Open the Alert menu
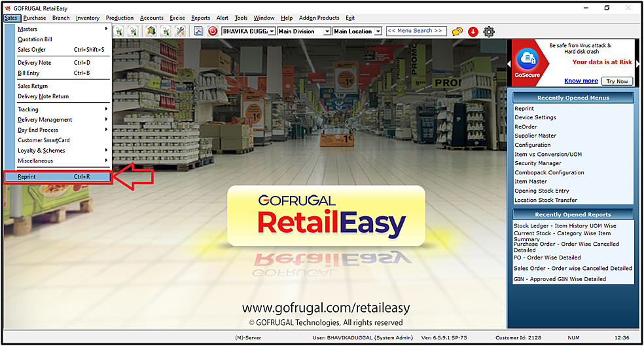This screenshot has width=644, height=346. (x=223, y=18)
